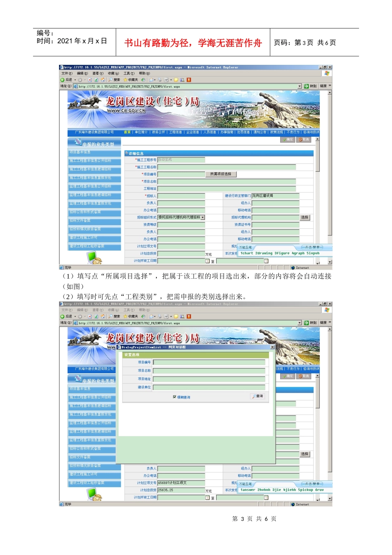This screenshot has height=555, width=392.
Task: Open 帮助 menu in first screenshot
Action: (144, 74)
